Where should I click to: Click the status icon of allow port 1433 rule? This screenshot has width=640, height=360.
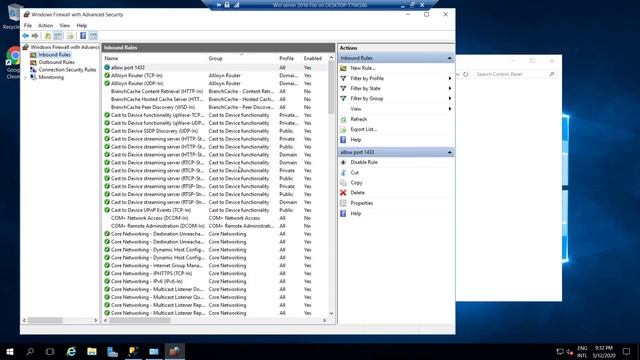point(107,67)
